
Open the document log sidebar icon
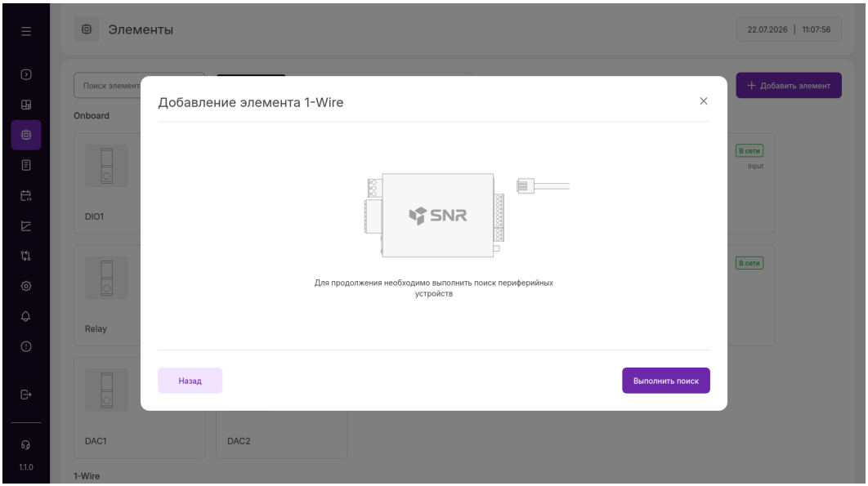26,165
